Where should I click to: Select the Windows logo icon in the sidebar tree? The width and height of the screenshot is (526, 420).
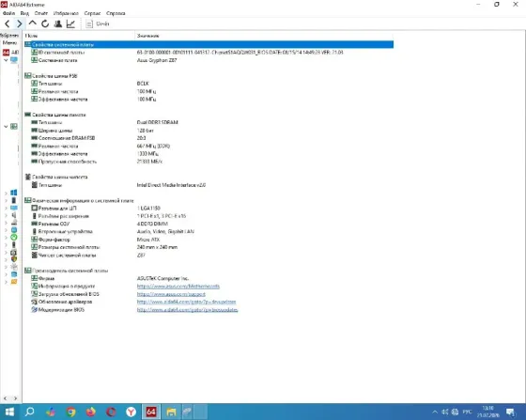(14, 193)
